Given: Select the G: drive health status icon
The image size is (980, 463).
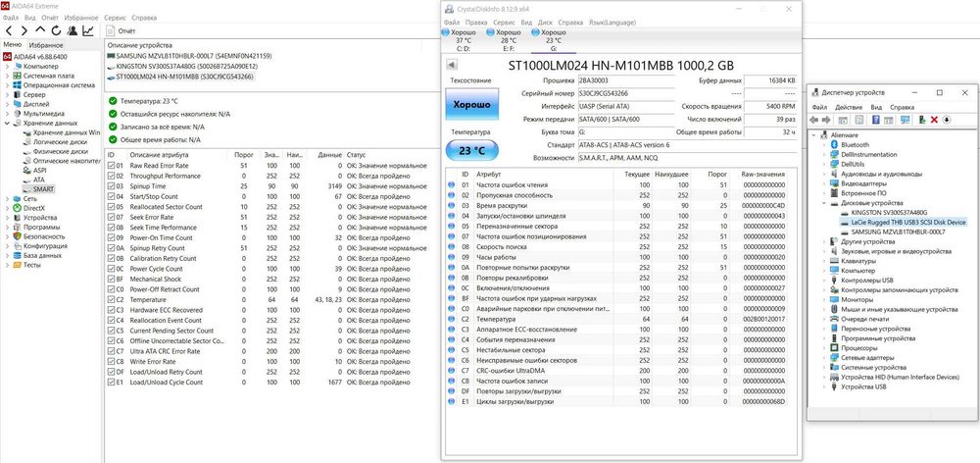Looking at the screenshot, I should pos(535,32).
